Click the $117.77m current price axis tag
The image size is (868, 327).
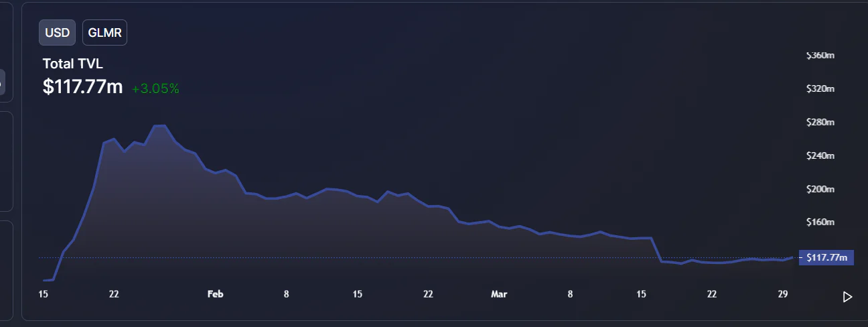pos(826,257)
